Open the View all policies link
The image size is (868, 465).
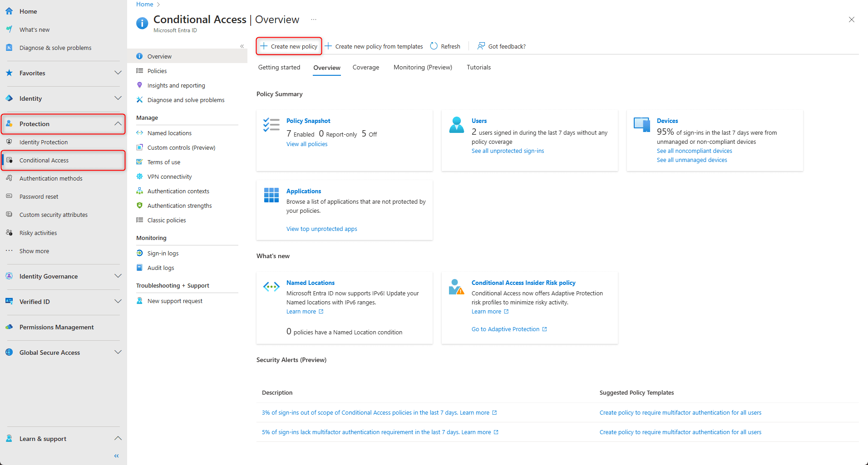pos(307,144)
